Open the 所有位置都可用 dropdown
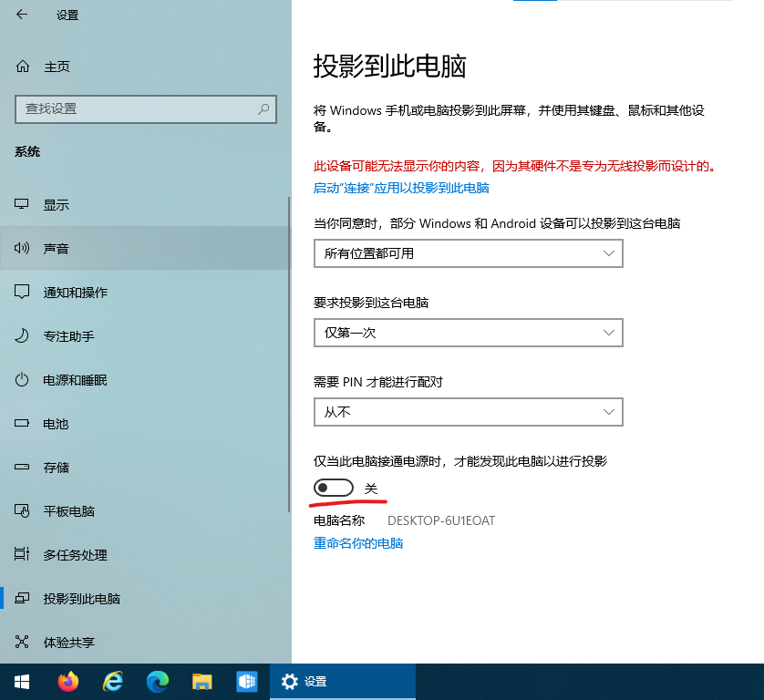764x700 pixels. [468, 253]
